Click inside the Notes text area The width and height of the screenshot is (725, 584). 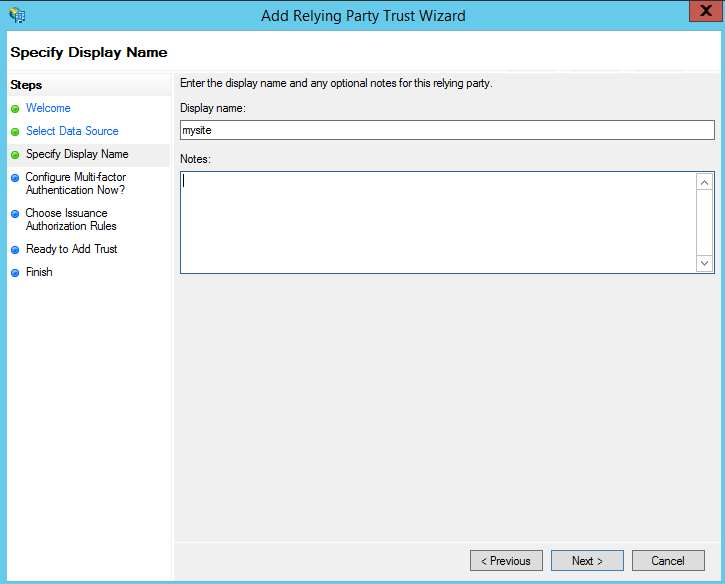pos(438,222)
